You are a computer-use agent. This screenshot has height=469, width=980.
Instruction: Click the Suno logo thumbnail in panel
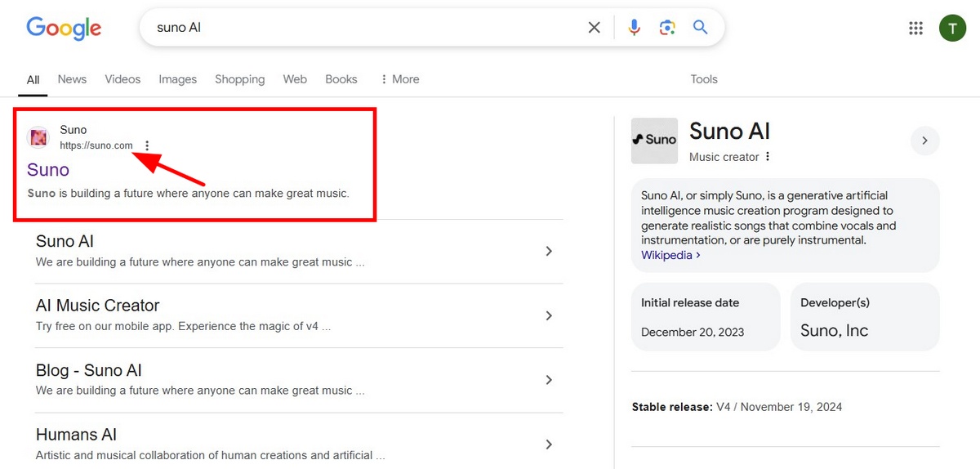tap(654, 141)
